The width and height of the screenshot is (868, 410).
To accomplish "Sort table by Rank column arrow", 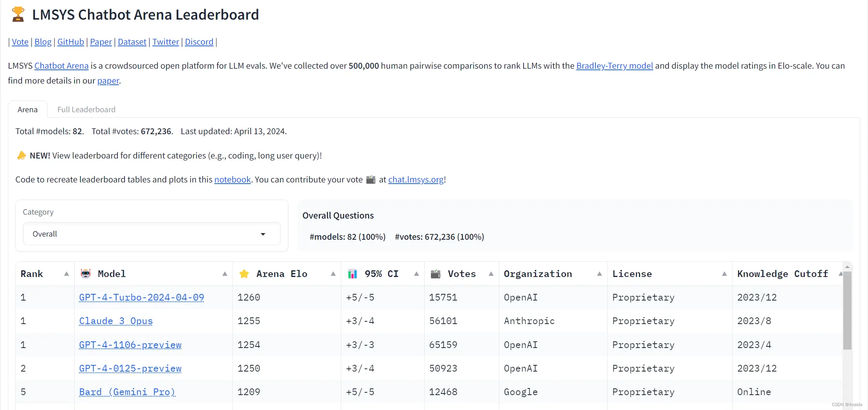I will [66, 274].
